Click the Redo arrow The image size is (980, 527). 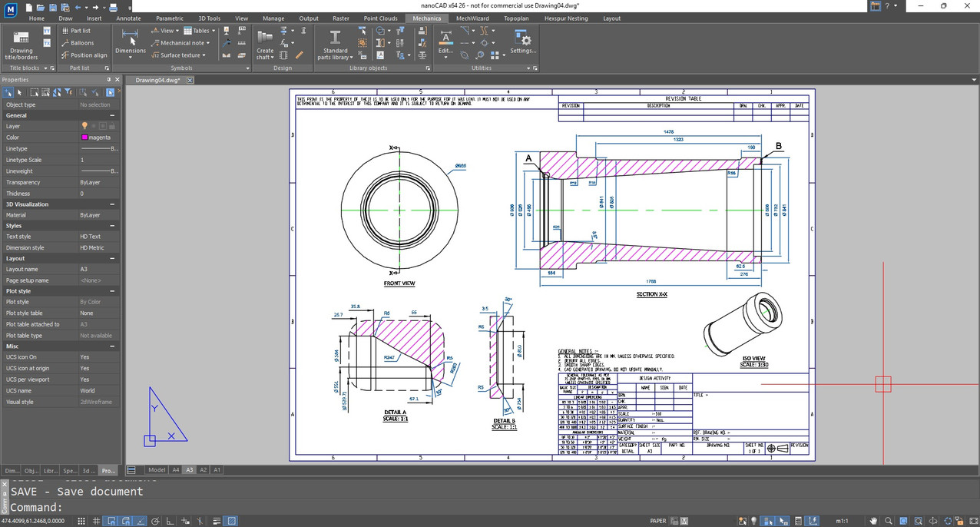(x=96, y=6)
